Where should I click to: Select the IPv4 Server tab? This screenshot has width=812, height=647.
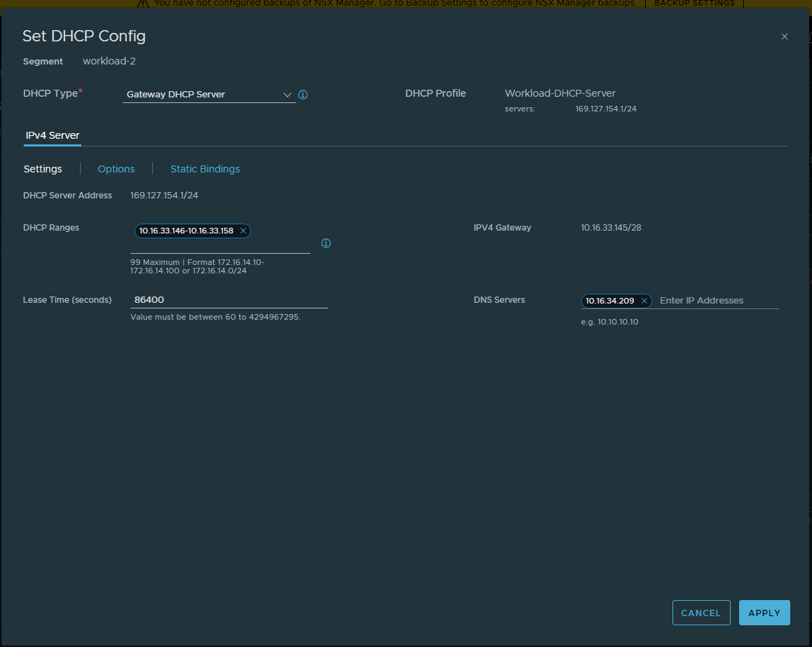tap(53, 135)
